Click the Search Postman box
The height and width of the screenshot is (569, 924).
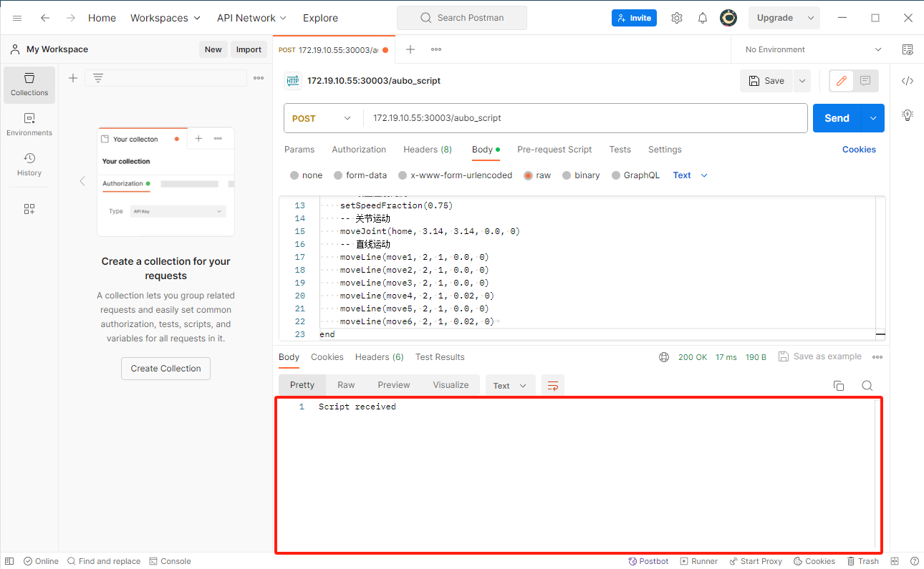[x=462, y=18]
